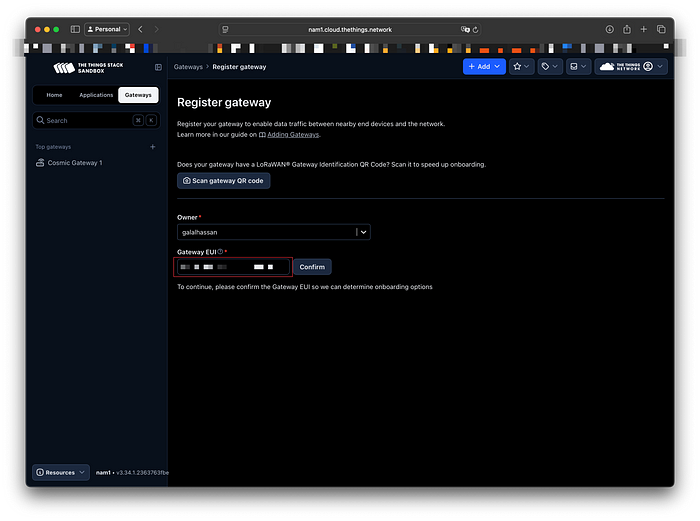Viewport: 700px width, 521px height.
Task: Click Scan gateway QR code button
Action: (224, 181)
